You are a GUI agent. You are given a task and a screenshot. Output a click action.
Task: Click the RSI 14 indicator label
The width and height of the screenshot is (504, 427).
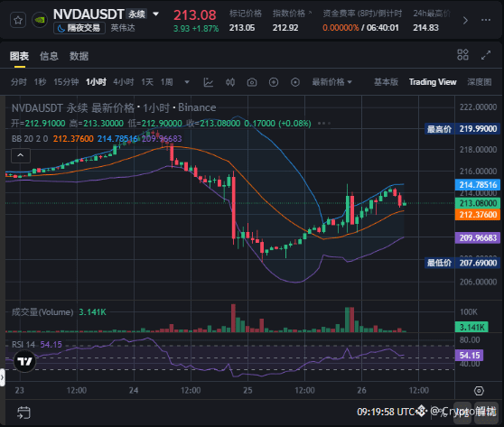click(x=23, y=345)
